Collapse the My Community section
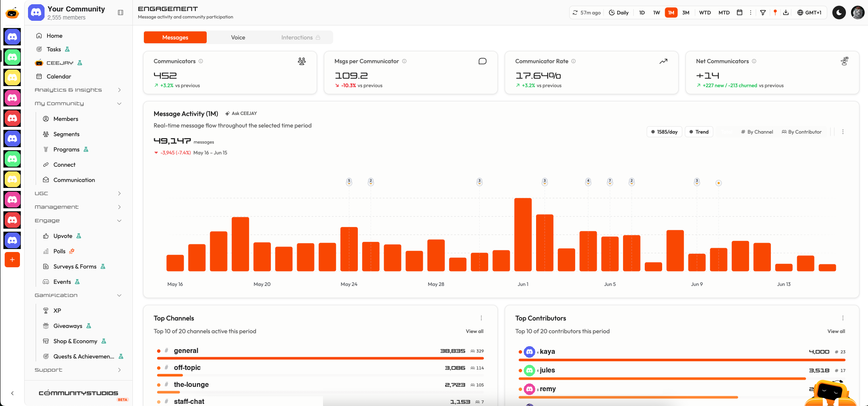The width and height of the screenshot is (868, 406). tap(78, 104)
